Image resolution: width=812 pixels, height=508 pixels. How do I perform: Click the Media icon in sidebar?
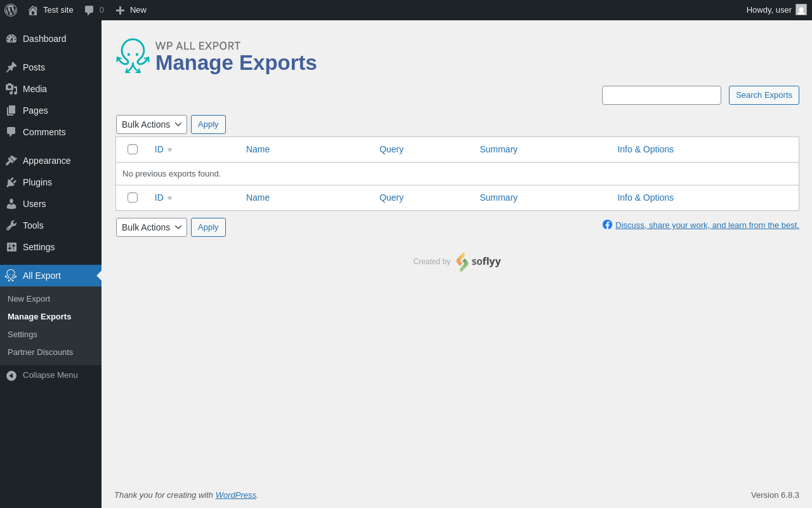pyautogui.click(x=11, y=89)
